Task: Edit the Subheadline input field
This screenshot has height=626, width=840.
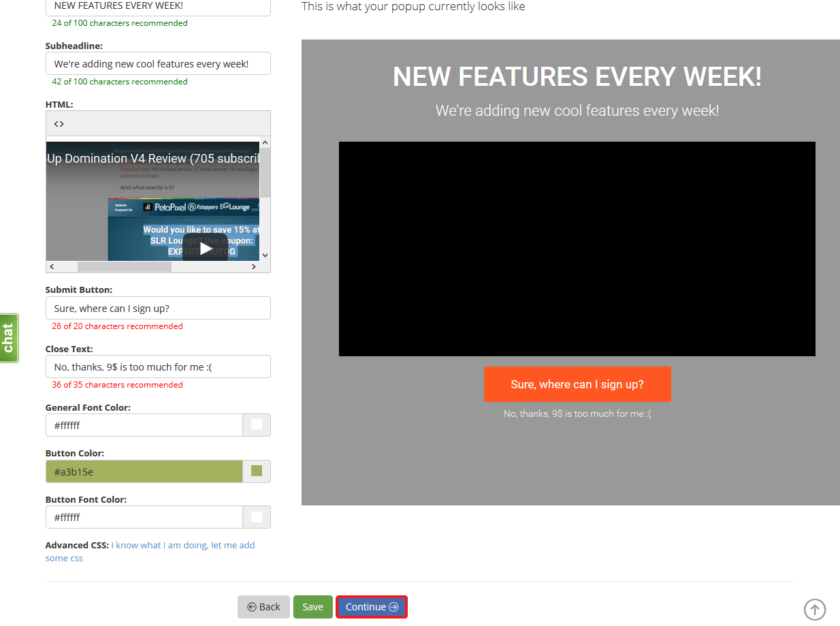Action: [x=158, y=63]
